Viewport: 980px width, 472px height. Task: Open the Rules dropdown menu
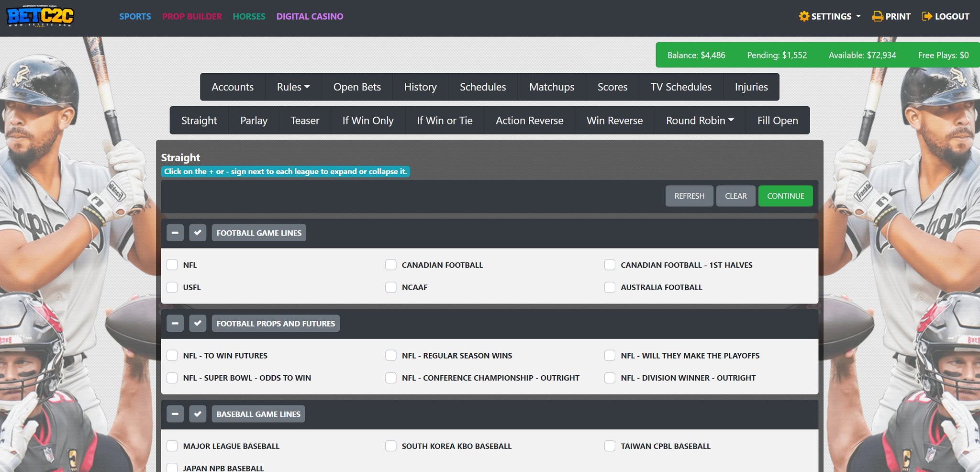(x=293, y=87)
